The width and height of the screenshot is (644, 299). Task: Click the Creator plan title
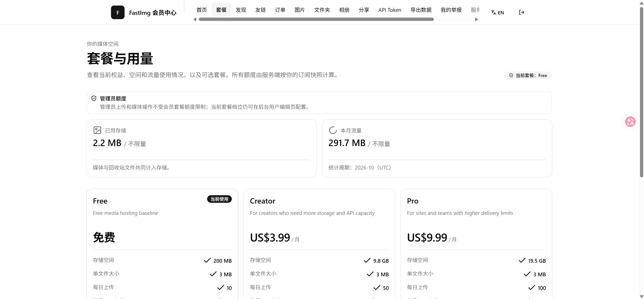point(262,201)
